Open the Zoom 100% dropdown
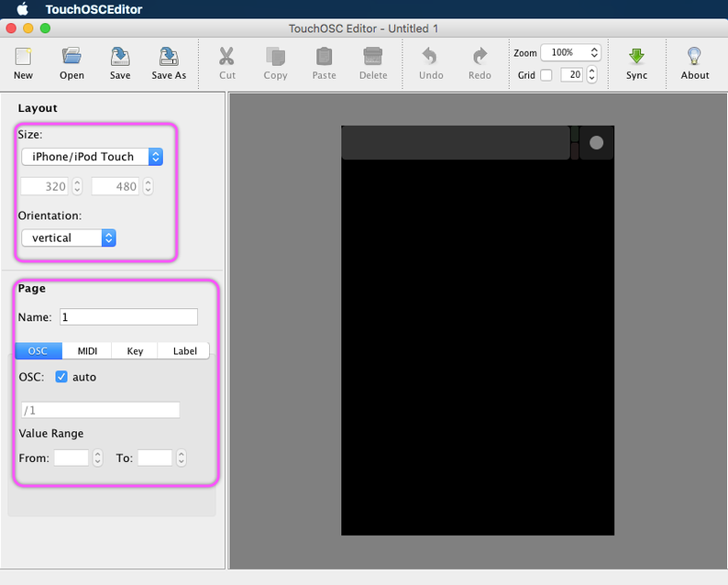Screen dimensions: 728x585 click(570, 53)
